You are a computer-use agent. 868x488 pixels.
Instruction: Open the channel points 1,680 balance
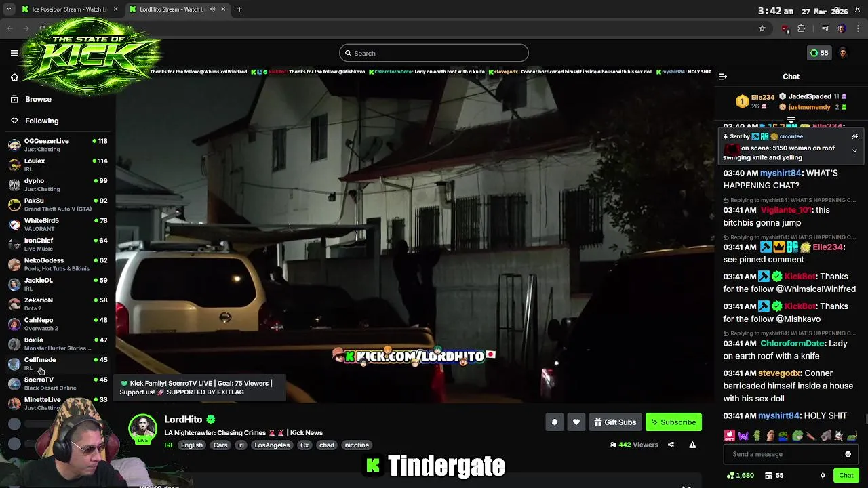point(740,475)
